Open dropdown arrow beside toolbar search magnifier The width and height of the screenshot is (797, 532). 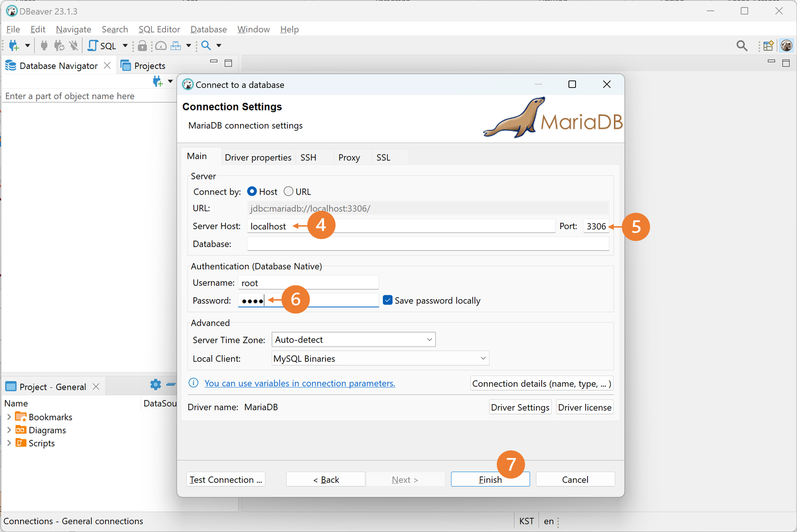coord(219,45)
